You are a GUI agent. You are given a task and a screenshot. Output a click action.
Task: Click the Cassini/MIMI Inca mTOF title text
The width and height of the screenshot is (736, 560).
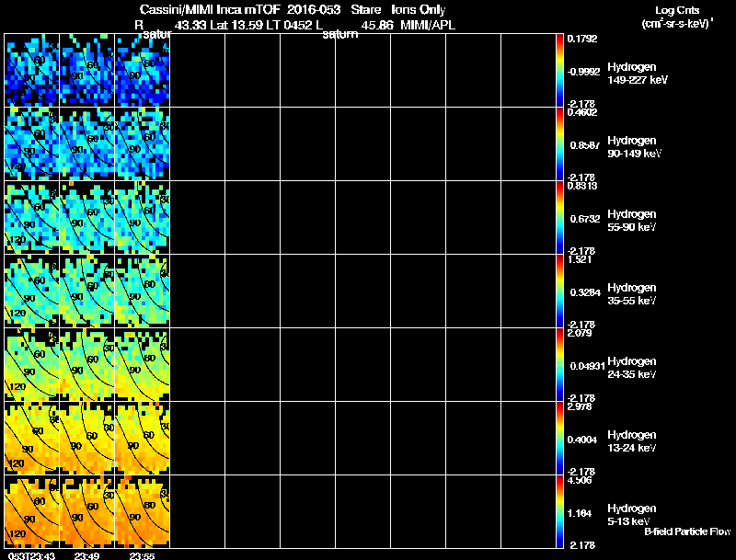pos(210,9)
